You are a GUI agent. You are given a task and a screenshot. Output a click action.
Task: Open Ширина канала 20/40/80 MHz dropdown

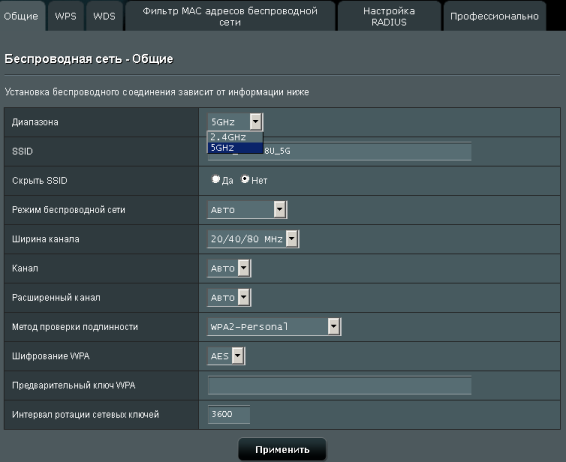coord(253,239)
